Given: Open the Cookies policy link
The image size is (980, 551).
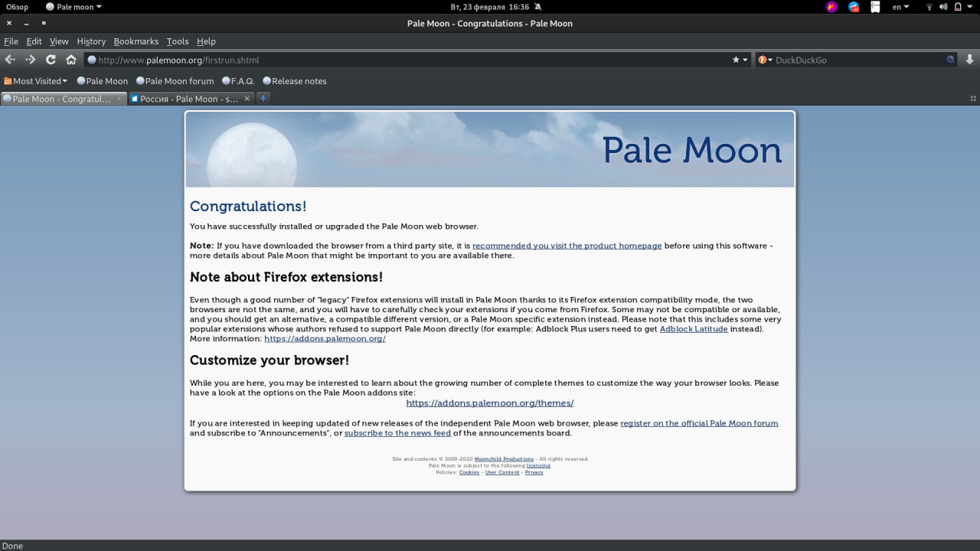Looking at the screenshot, I should tap(469, 472).
